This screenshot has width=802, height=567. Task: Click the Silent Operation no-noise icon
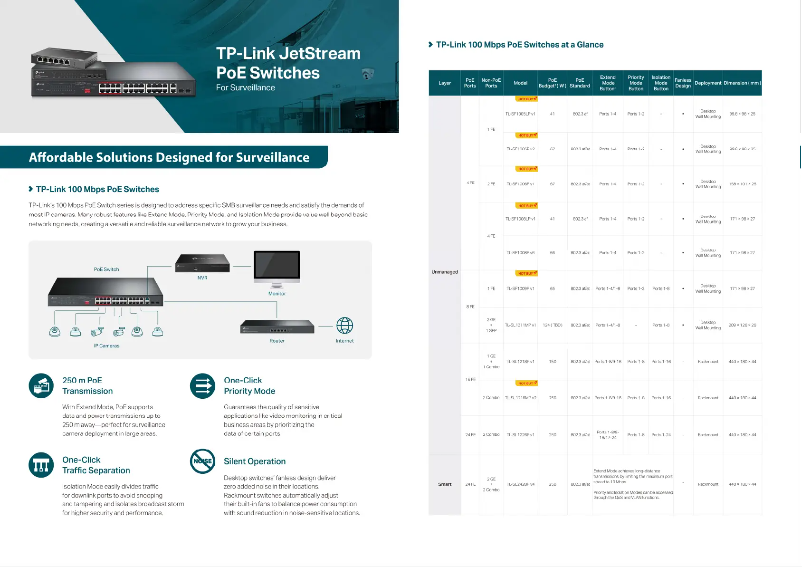click(203, 462)
